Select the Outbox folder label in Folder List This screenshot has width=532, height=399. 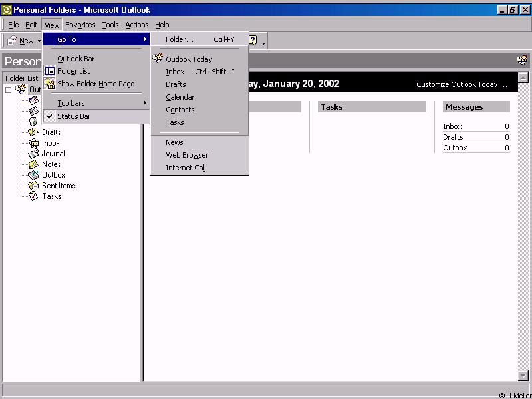[53, 175]
